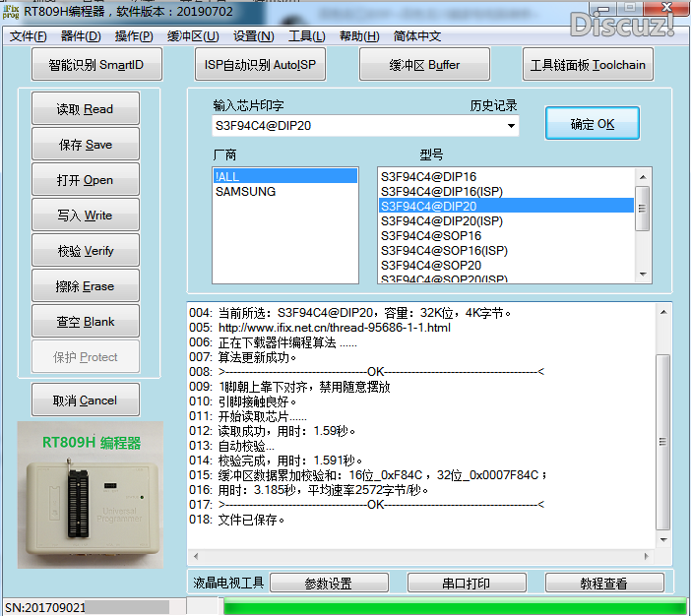The width and height of the screenshot is (691, 616).
Task: Click the ifix.net.cn thread URL in log
Action: point(335,328)
